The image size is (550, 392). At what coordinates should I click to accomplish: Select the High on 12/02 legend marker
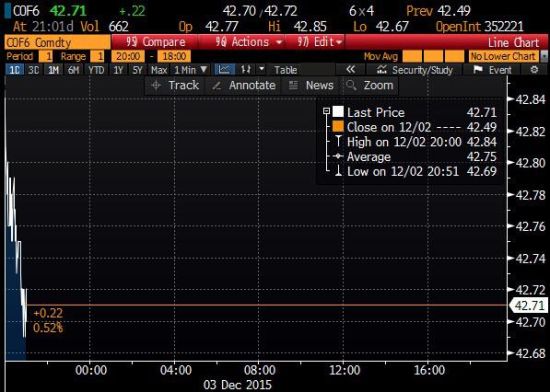pyautogui.click(x=338, y=141)
